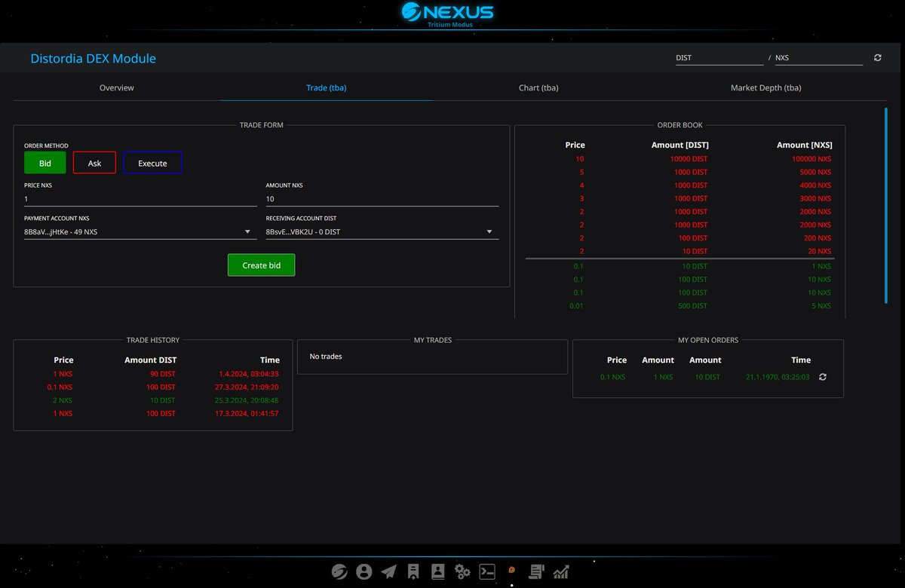
Task: Click refresh icon on open order row
Action: 823,377
